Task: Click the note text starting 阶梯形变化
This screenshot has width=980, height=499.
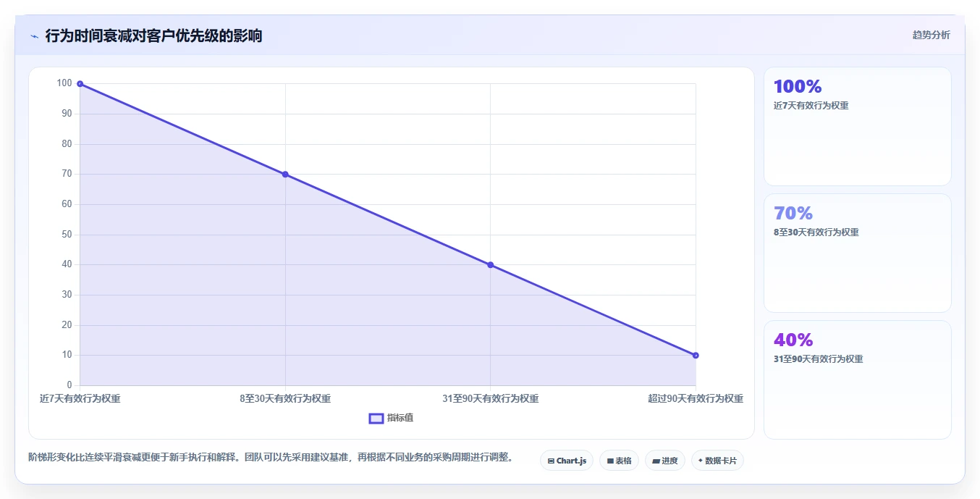Action: click(271, 457)
